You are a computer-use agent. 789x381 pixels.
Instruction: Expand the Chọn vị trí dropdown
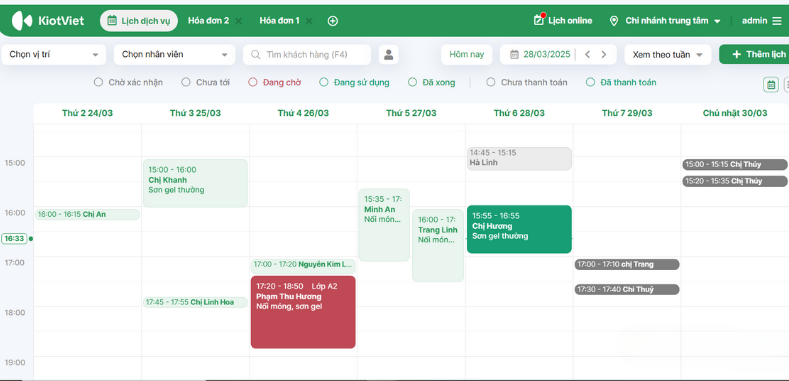54,55
